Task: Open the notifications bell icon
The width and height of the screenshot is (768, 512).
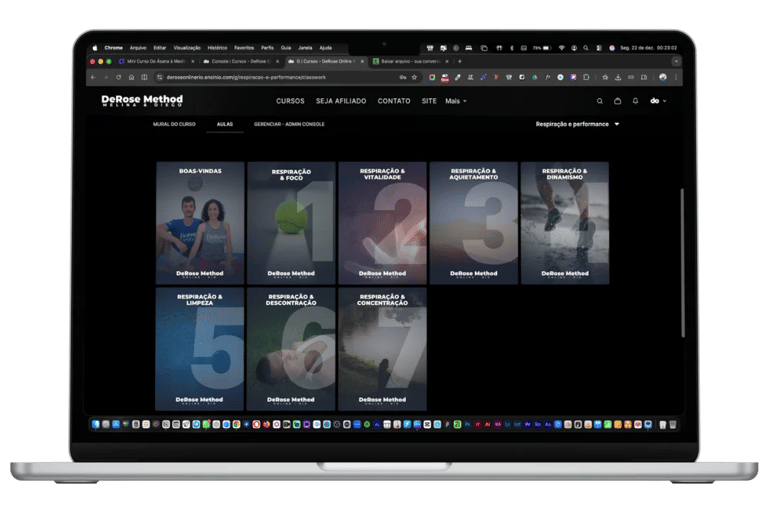Action: click(635, 101)
